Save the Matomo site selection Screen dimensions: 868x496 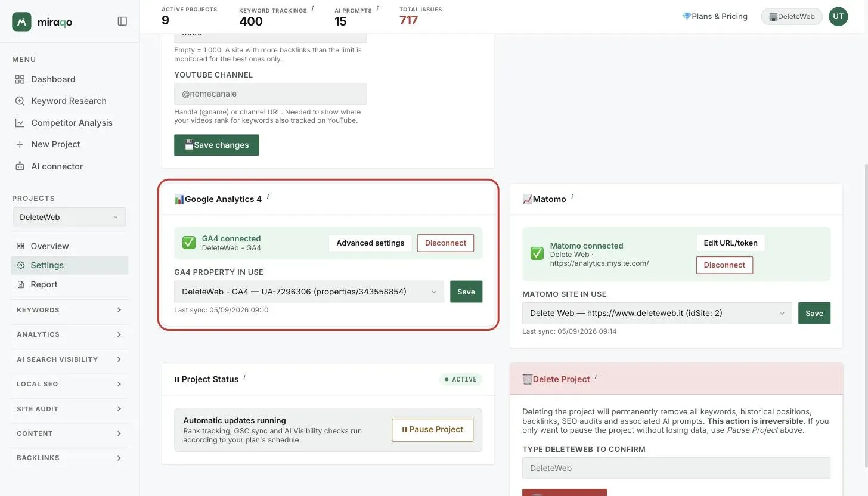click(x=814, y=313)
